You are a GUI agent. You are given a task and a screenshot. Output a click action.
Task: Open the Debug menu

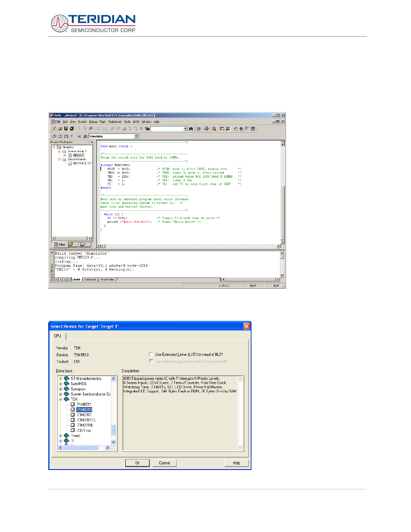(x=93, y=122)
